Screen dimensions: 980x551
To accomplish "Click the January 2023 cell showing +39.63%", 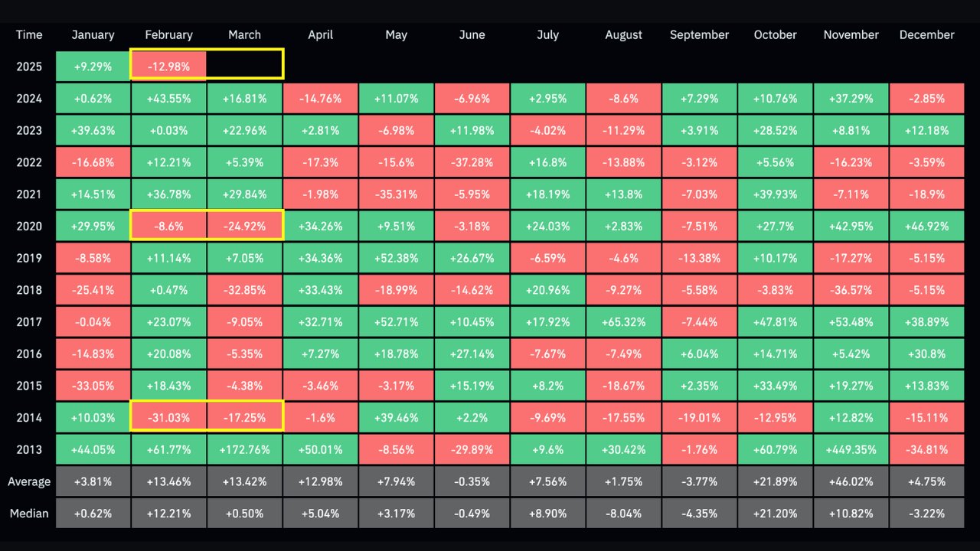I will tap(93, 130).
